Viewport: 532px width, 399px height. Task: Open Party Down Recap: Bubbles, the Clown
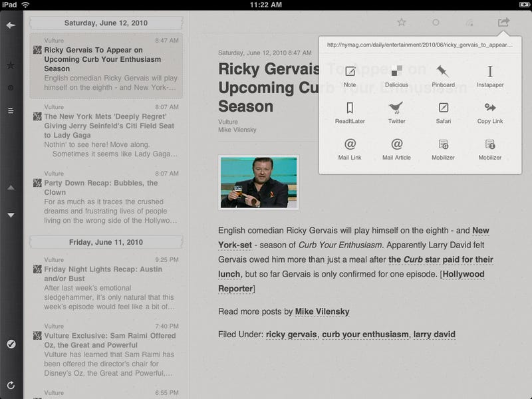point(106,197)
